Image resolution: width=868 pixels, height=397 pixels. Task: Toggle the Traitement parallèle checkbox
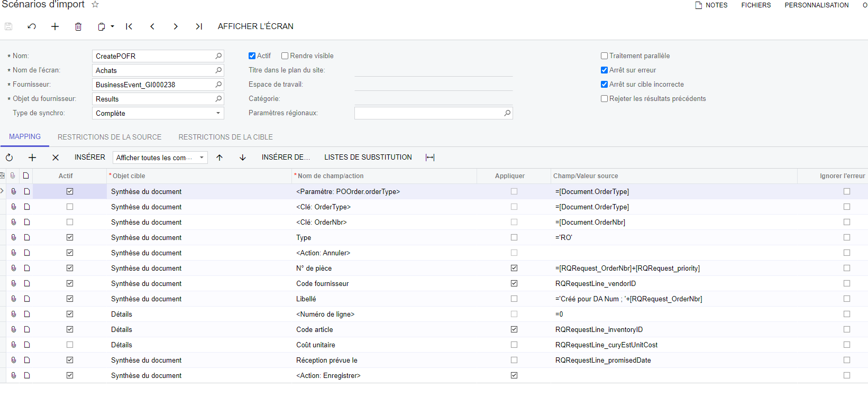(604, 56)
